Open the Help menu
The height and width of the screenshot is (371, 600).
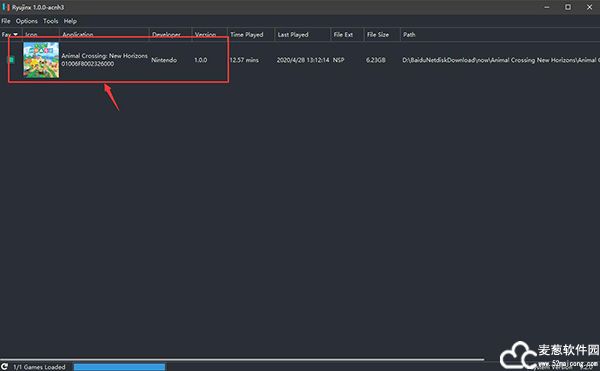(70, 21)
